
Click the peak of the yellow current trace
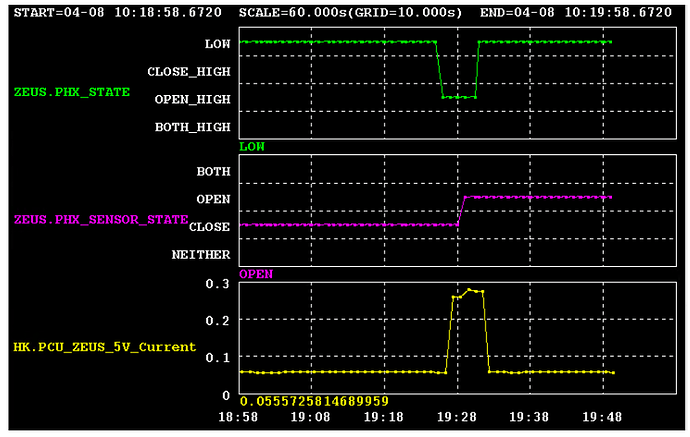click(469, 290)
